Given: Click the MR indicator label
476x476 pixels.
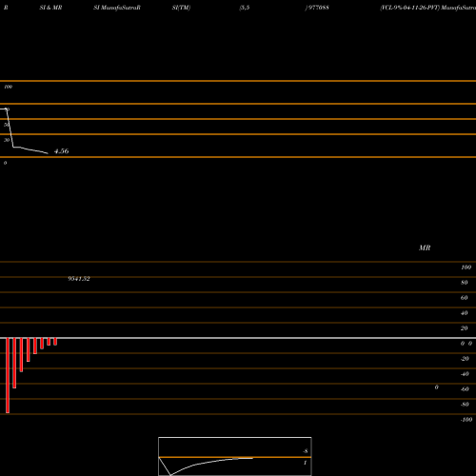Looking at the screenshot, I should pos(425,248).
